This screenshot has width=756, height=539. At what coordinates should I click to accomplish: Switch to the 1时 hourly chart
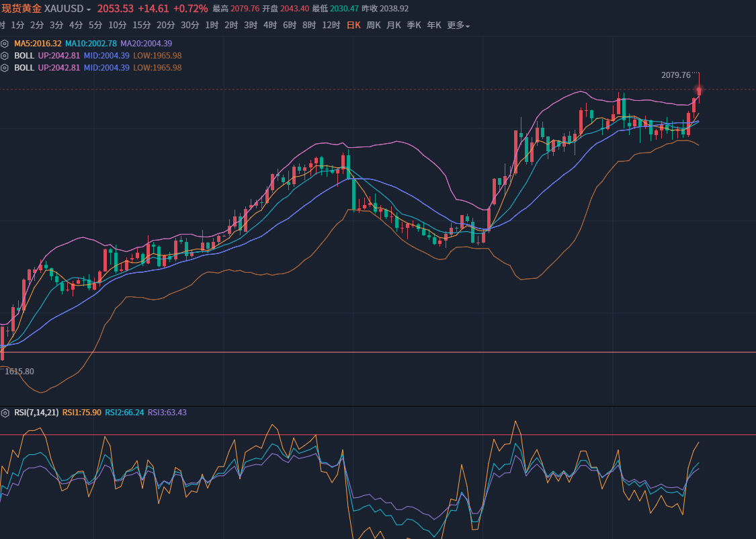click(x=212, y=25)
